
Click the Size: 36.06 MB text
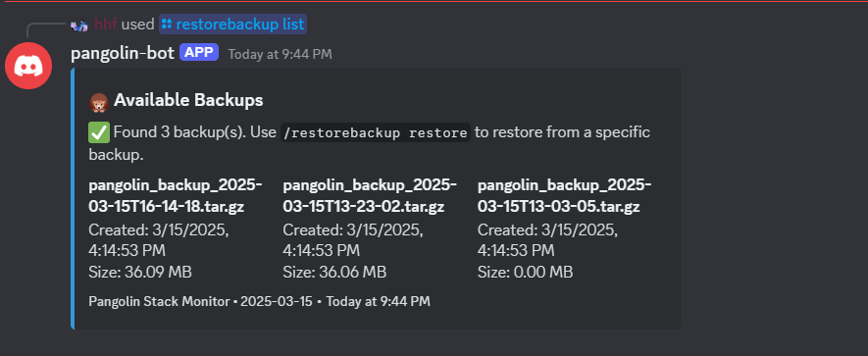334,273
